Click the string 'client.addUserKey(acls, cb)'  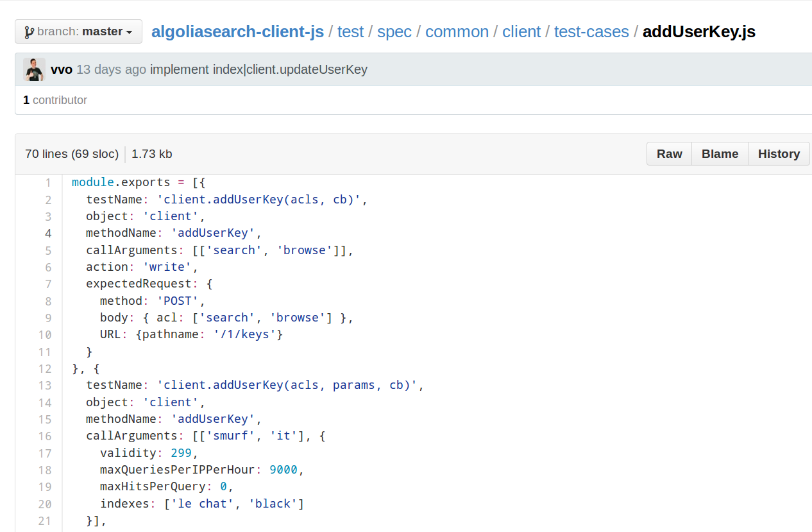click(x=259, y=200)
